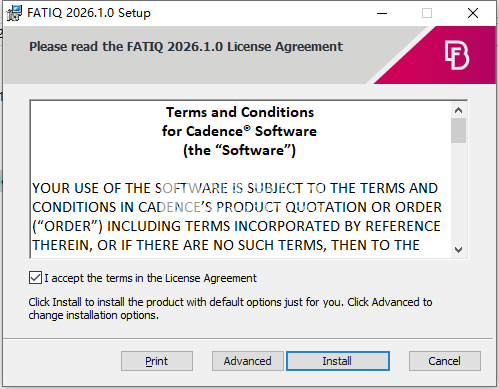499x389 pixels.
Task: Click the license scrollbar thumb
Action: pos(458,130)
